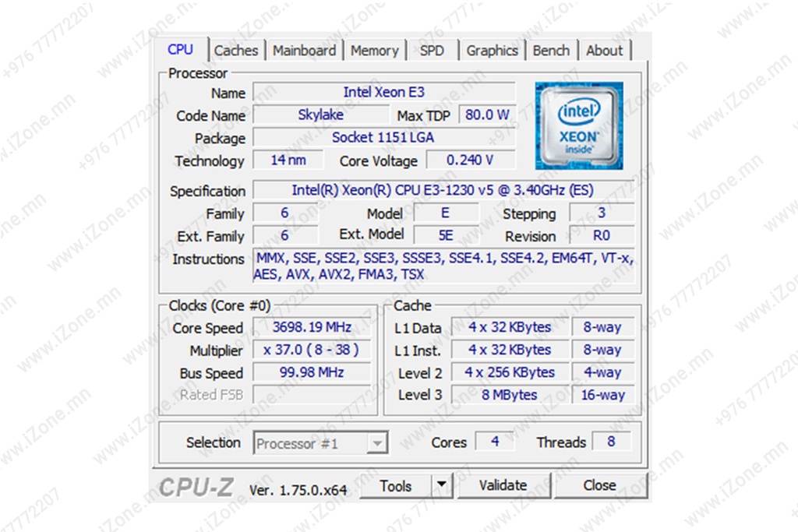
Task: Select the Level 2 4 x 256 KBytes value
Action: [x=510, y=372]
